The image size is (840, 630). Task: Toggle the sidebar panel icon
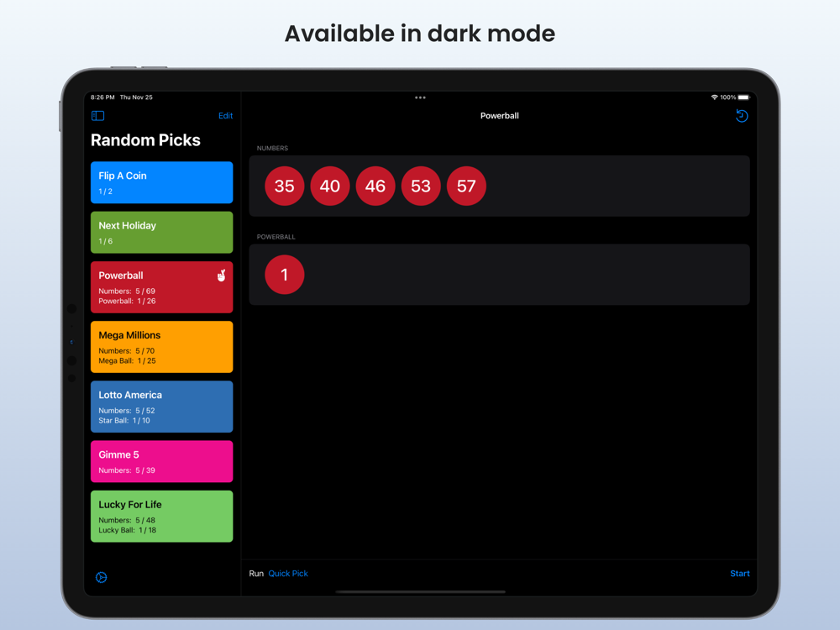tap(98, 116)
